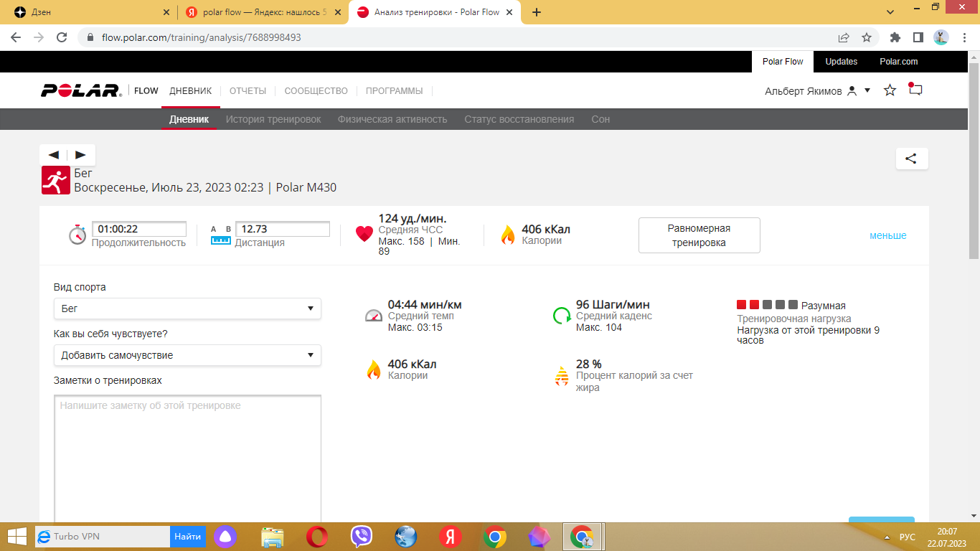Open the Вид спорта dropdown showing Бег
Screen dimensions: 980x551
(187, 309)
